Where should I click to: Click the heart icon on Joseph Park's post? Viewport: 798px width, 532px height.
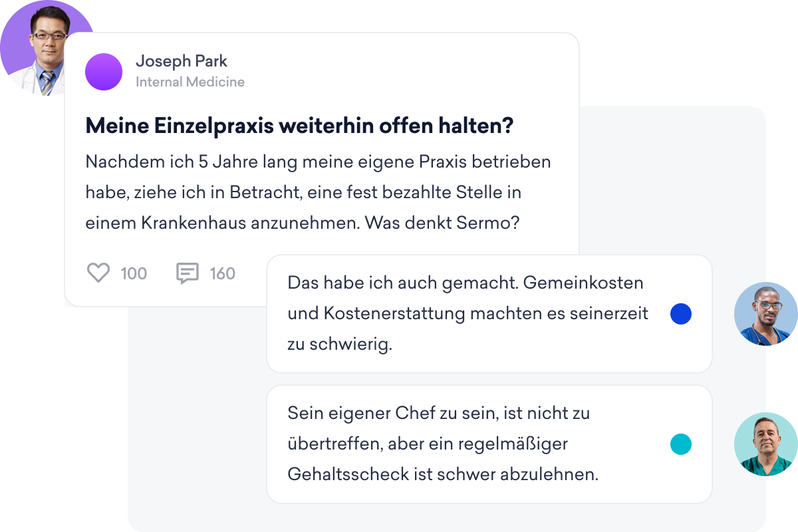[x=98, y=273]
